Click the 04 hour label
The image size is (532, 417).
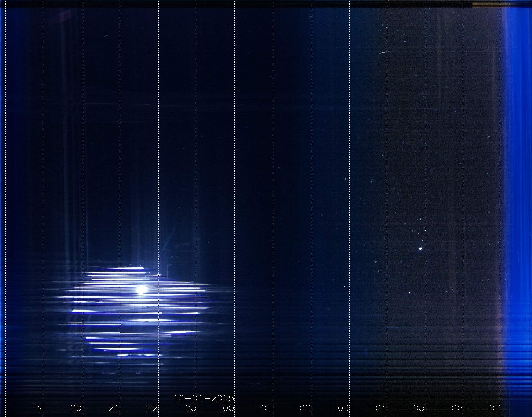pyautogui.click(x=381, y=408)
